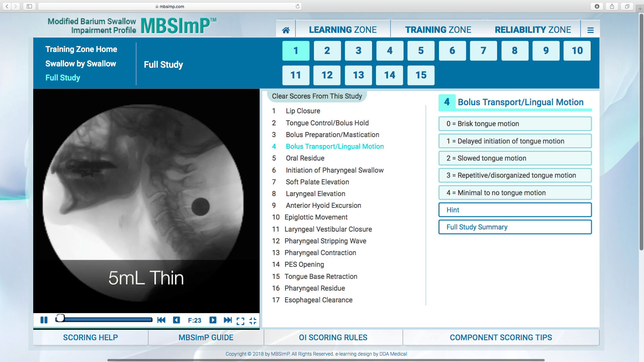Open the LEARNING ZONE tab
644x362 pixels.
(343, 30)
